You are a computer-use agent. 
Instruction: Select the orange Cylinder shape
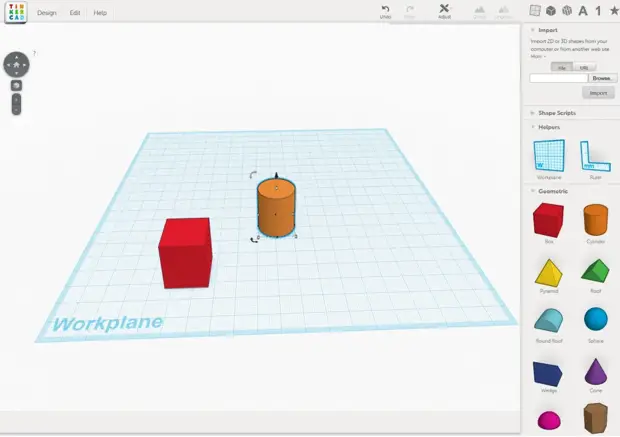tap(595, 220)
